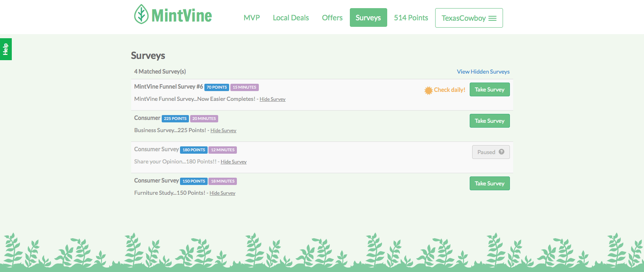Viewport: 644px width, 272px height.
Task: Click the Consumer title with 225 points
Action: (x=147, y=118)
